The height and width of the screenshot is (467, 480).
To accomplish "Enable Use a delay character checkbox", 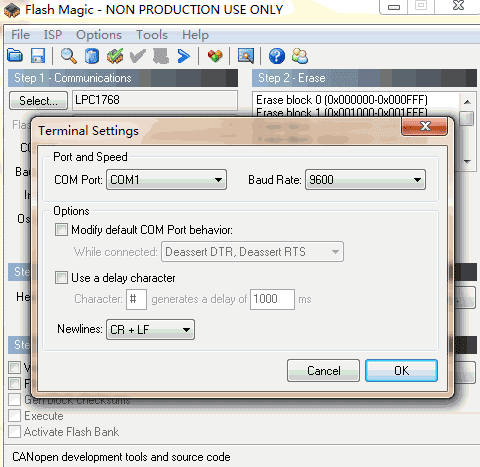I will click(x=61, y=278).
